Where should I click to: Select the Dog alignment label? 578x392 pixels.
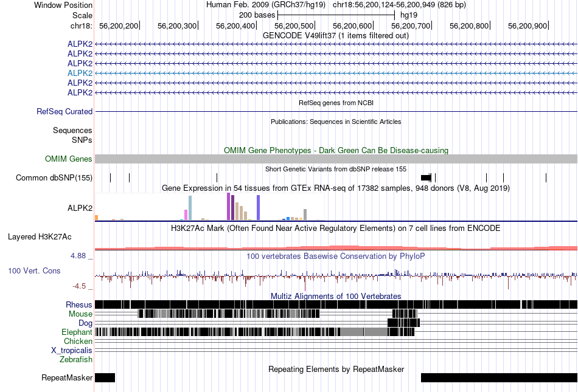(x=85, y=323)
